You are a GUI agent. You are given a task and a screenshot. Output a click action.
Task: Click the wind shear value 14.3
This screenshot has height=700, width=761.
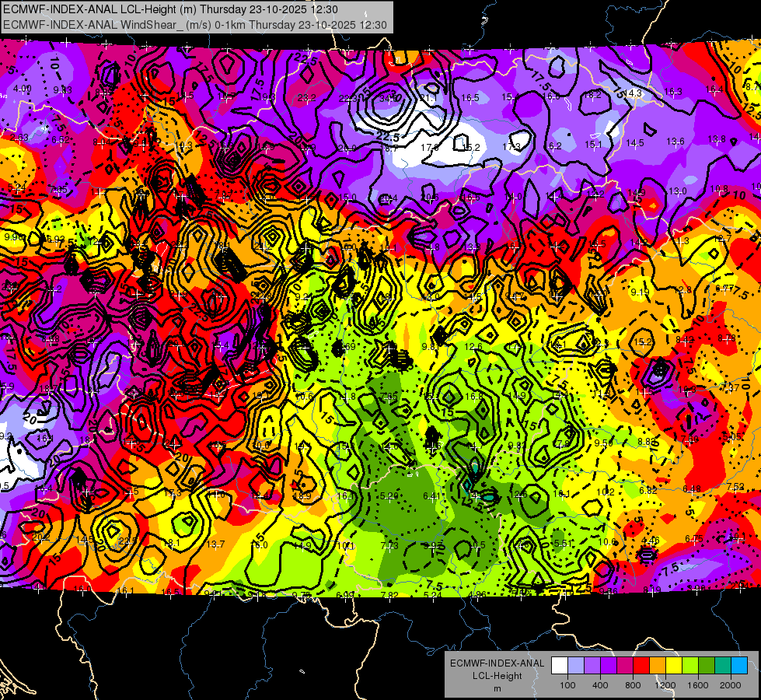[x=633, y=93]
